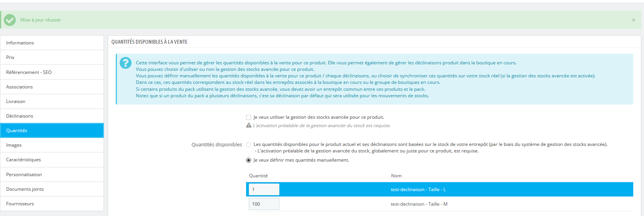Click the green success checkmark icon
The width and height of the screenshot is (644, 216).
point(10,20)
